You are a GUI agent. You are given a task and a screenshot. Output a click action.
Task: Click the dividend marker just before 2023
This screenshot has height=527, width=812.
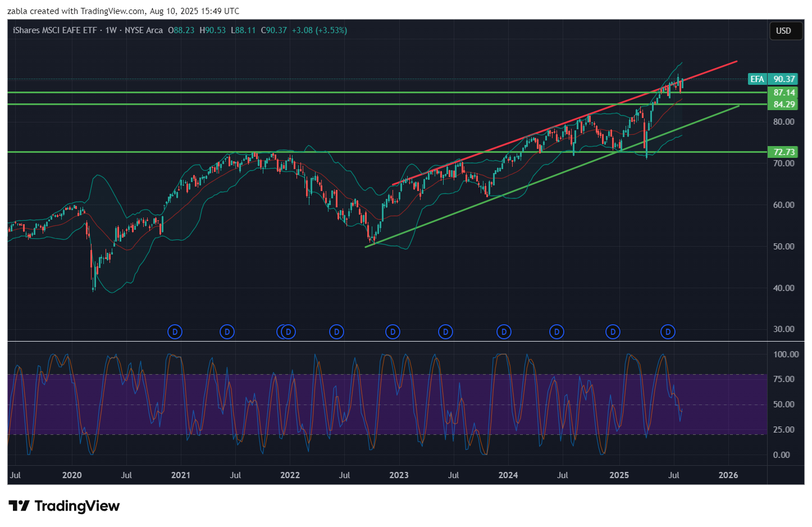(393, 332)
